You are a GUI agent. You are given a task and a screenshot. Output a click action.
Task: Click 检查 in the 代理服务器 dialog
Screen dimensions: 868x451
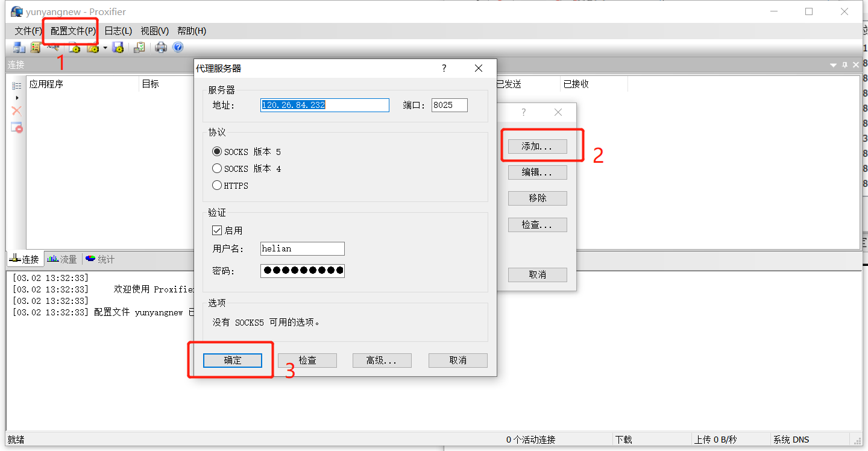click(x=307, y=361)
